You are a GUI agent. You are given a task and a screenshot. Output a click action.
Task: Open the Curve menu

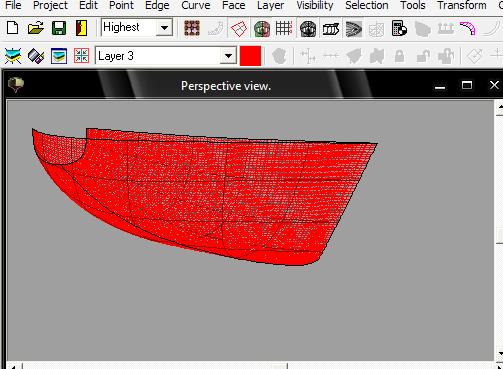[196, 5]
